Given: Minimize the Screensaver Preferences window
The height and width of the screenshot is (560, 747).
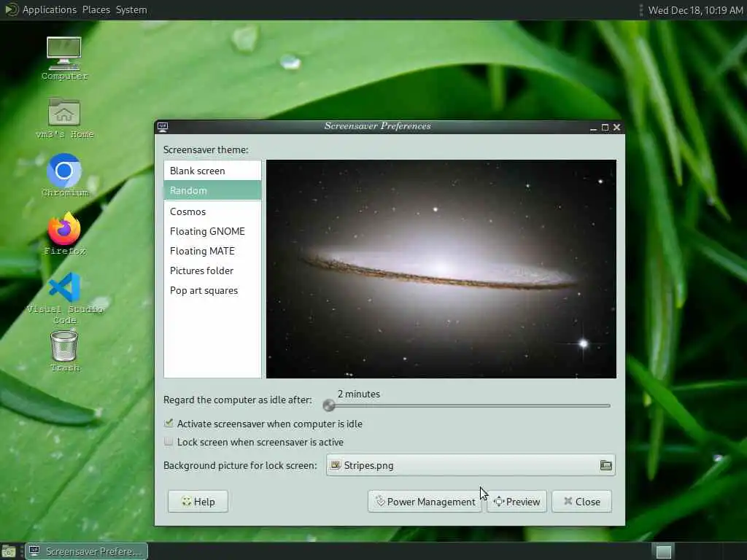Looking at the screenshot, I should [x=593, y=128].
